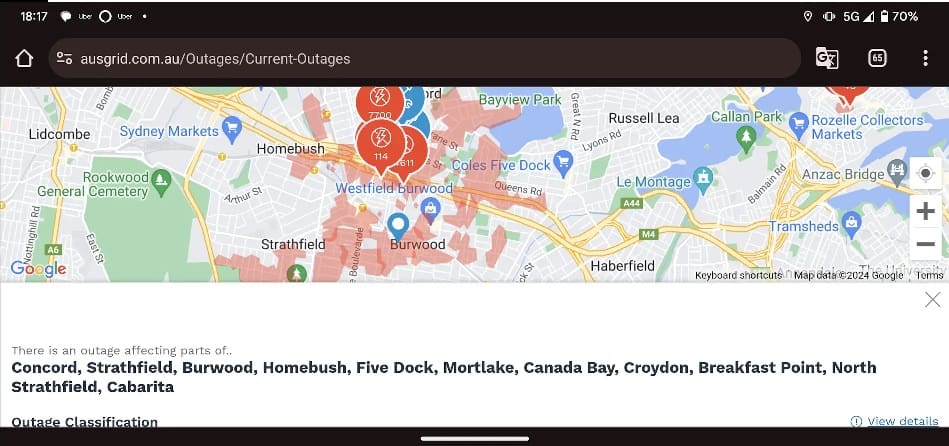
Task: Close the outage details panel
Action: point(933,299)
